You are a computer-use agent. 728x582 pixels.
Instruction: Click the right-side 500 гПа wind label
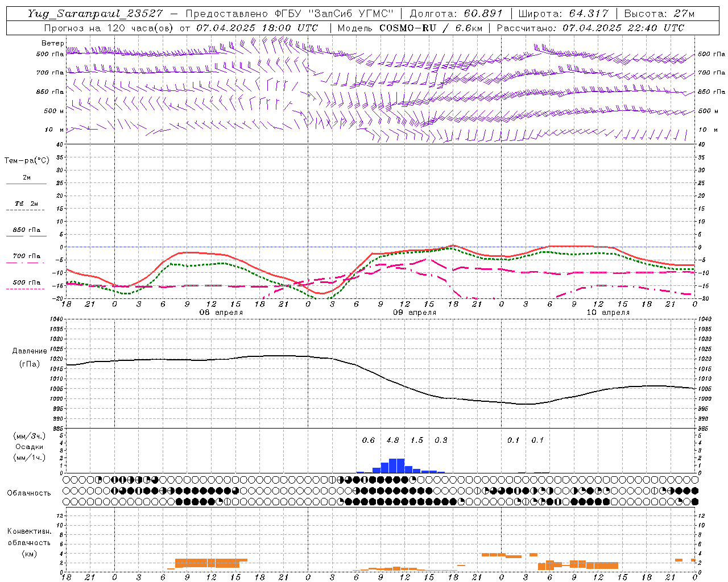[712, 54]
